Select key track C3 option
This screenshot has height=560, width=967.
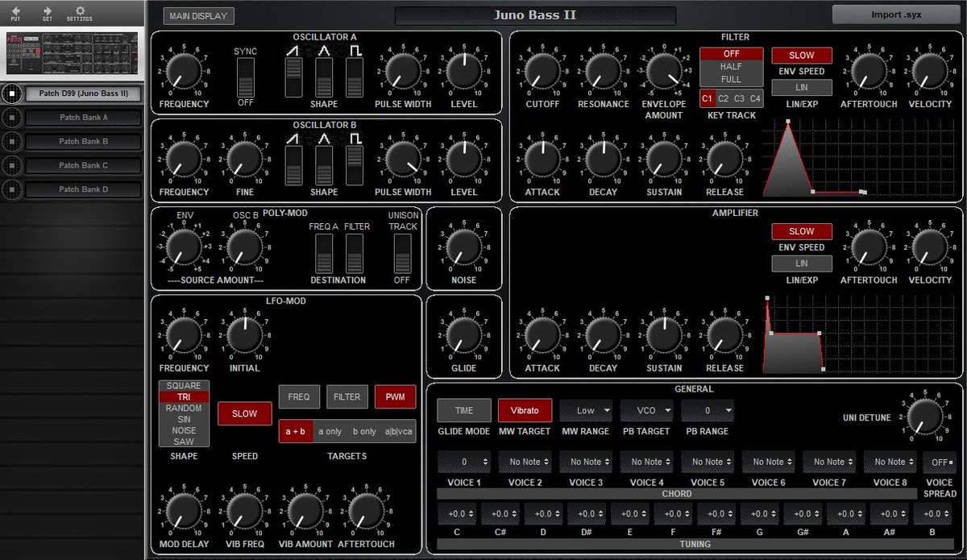click(x=739, y=98)
